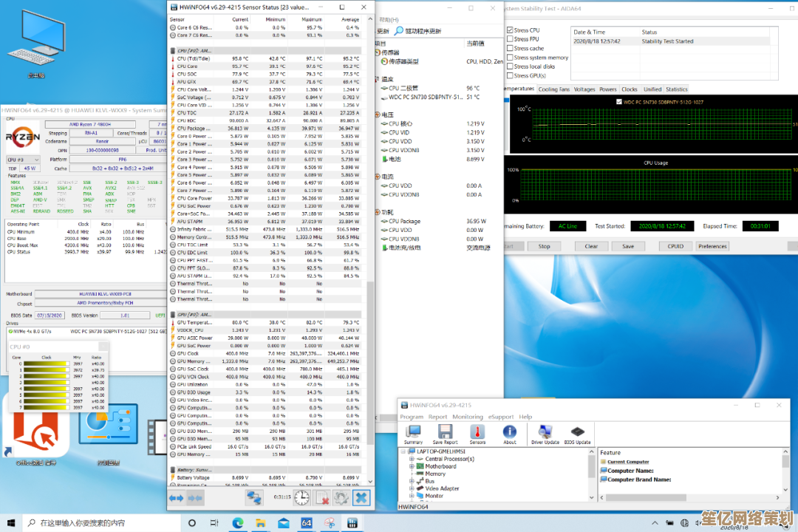Click the sensor window settings gear icon
Image resolution: width=798 pixels, height=532 pixels.
click(x=341, y=498)
